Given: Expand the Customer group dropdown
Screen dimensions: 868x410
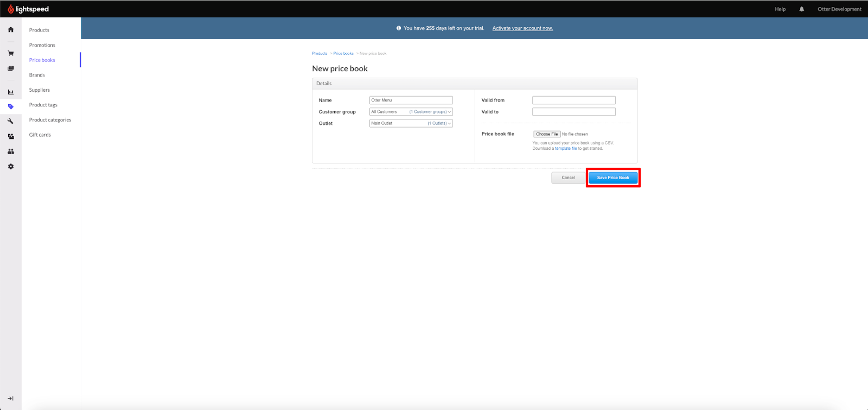Looking at the screenshot, I should (x=411, y=112).
